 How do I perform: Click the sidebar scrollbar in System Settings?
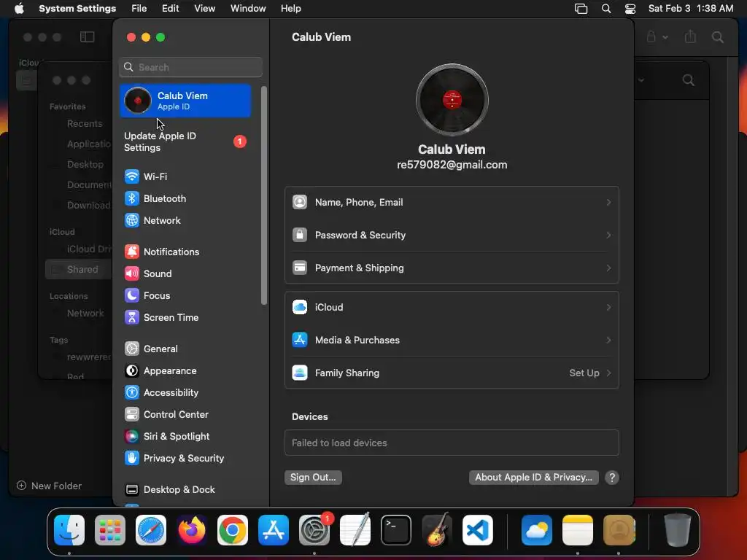click(x=263, y=195)
